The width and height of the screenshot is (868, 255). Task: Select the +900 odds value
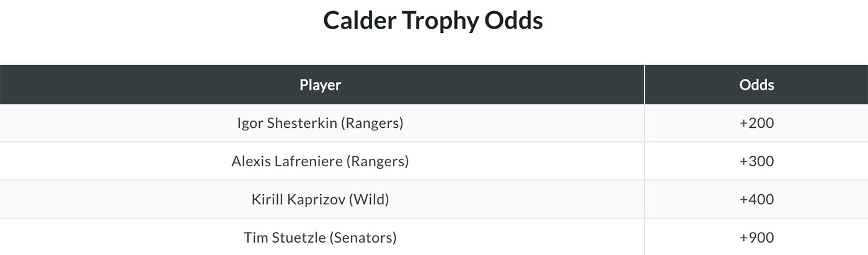click(x=756, y=238)
